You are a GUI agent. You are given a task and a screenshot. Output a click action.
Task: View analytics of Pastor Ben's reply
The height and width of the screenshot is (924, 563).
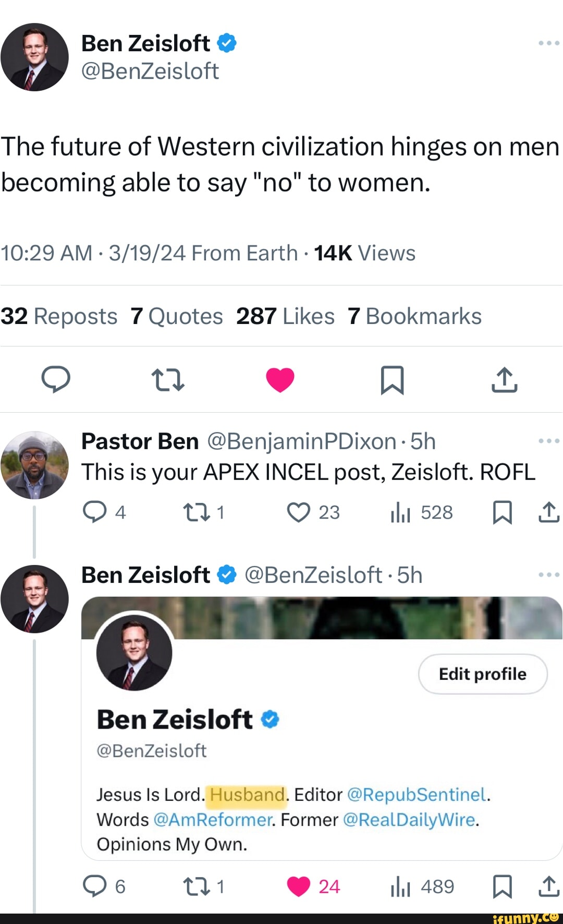[400, 512]
